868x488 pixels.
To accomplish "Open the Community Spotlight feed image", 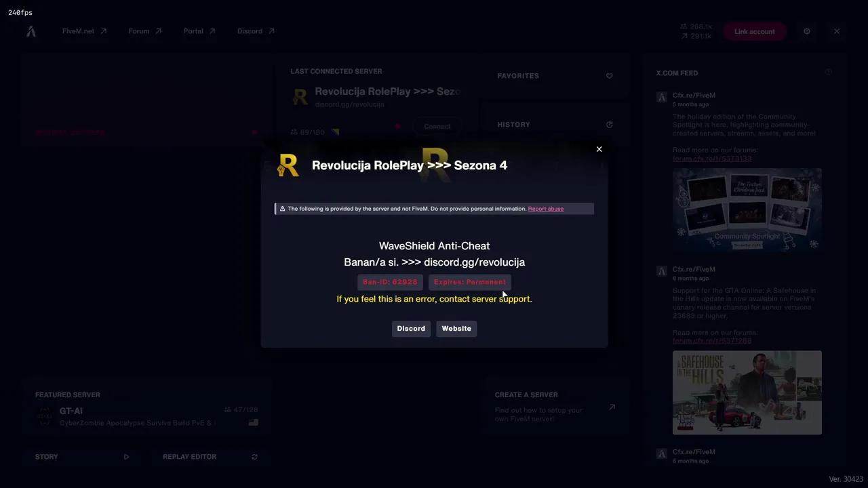I will [747, 209].
